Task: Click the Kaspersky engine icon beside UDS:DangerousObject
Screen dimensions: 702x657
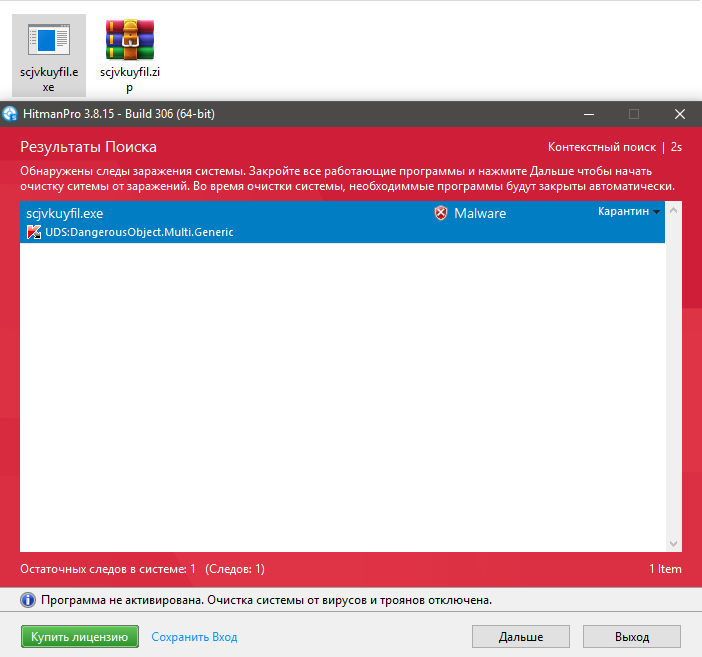Action: [34, 232]
